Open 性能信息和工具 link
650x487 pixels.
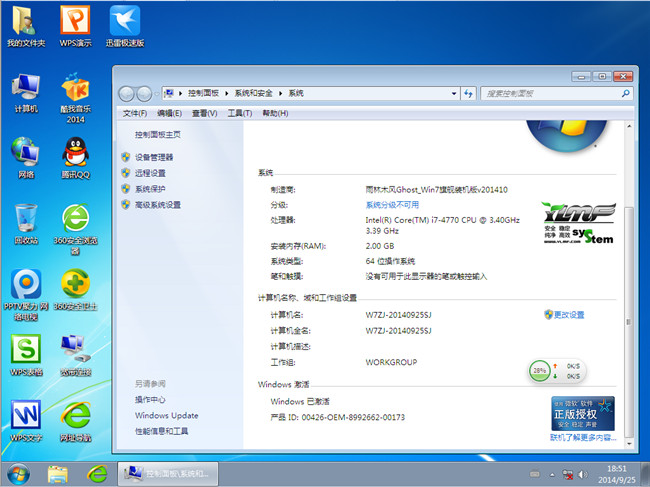tap(161, 431)
